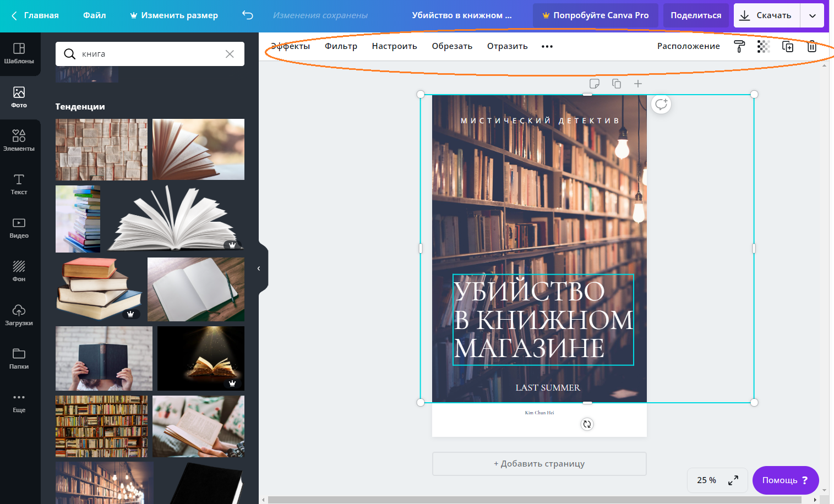Click the книга search input field

(149, 54)
